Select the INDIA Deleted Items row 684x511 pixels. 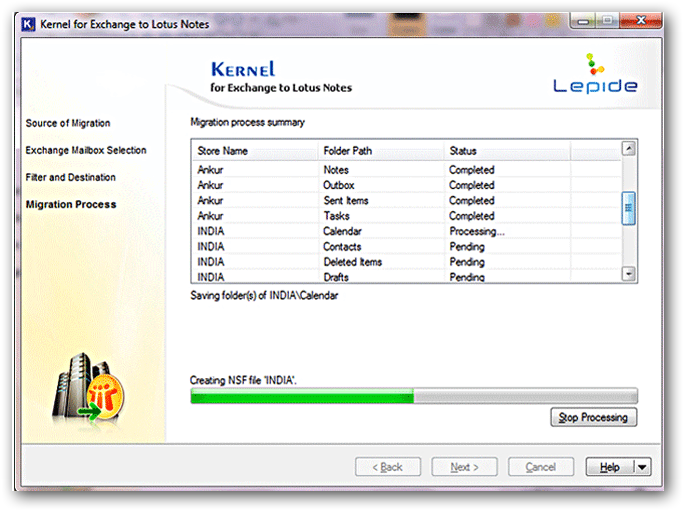(407, 262)
